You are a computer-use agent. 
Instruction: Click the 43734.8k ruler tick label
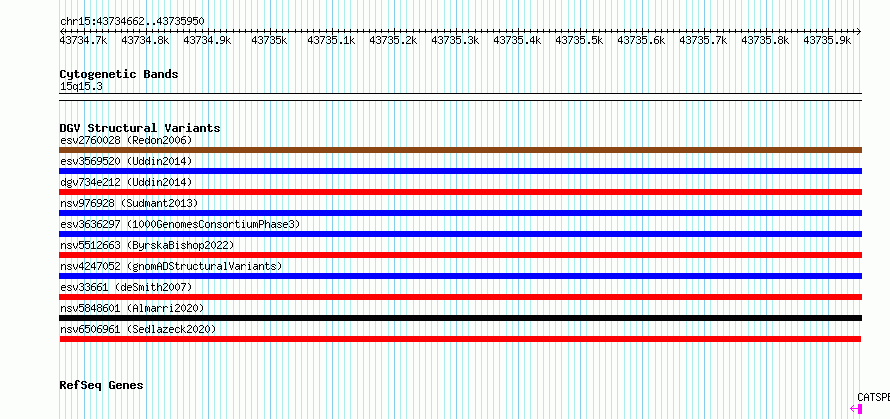point(145,40)
